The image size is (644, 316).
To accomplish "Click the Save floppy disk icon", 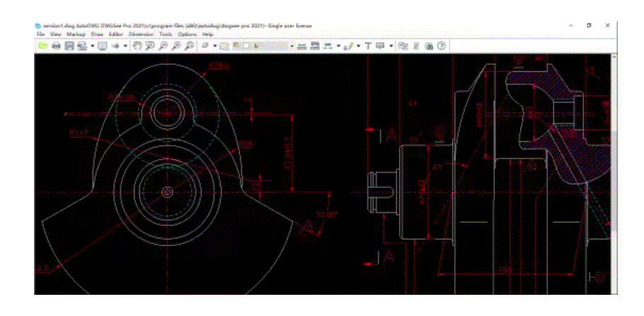I will pos(69,45).
